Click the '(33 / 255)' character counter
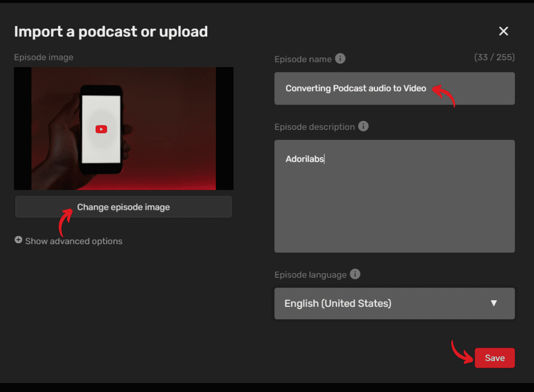This screenshot has width=534, height=392. click(x=494, y=57)
